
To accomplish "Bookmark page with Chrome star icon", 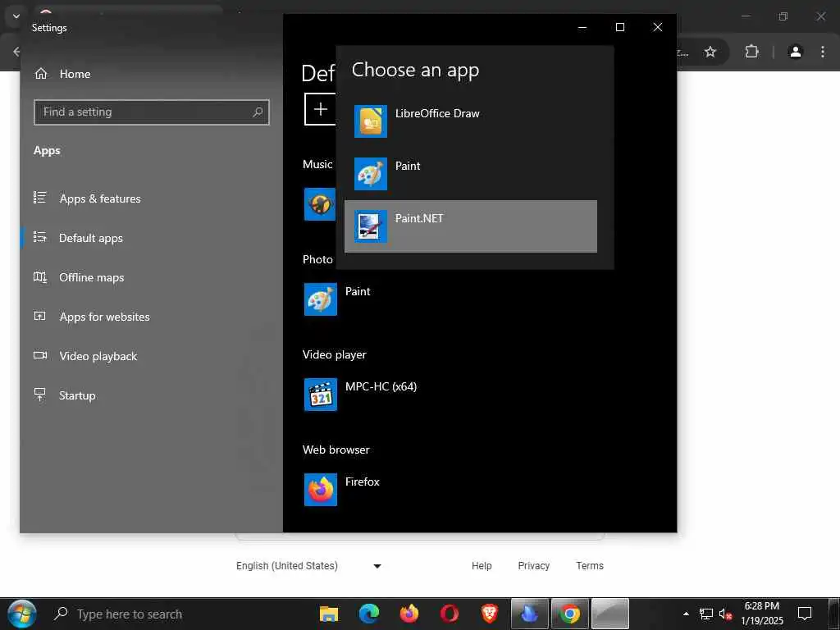I will click(x=710, y=52).
